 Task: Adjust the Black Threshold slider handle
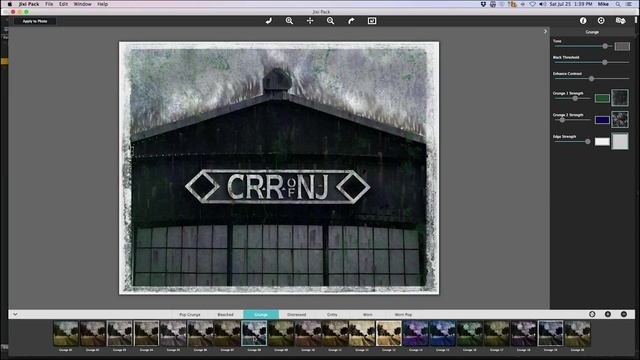[x=605, y=62]
